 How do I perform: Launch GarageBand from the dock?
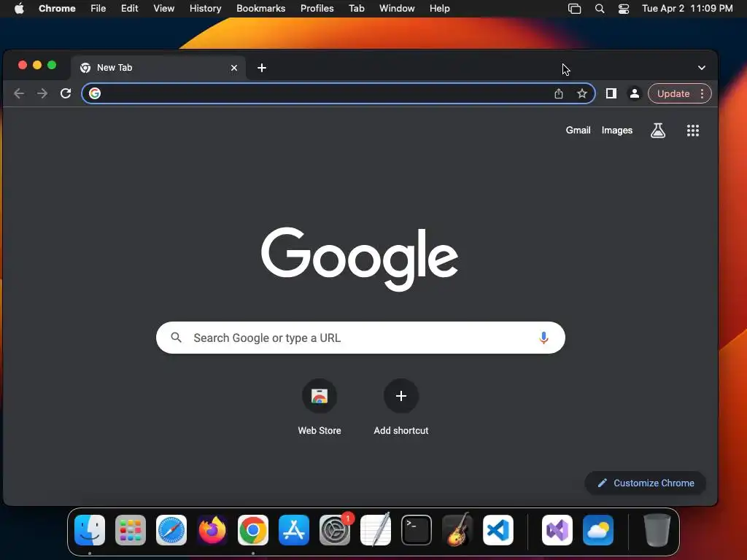(x=457, y=530)
